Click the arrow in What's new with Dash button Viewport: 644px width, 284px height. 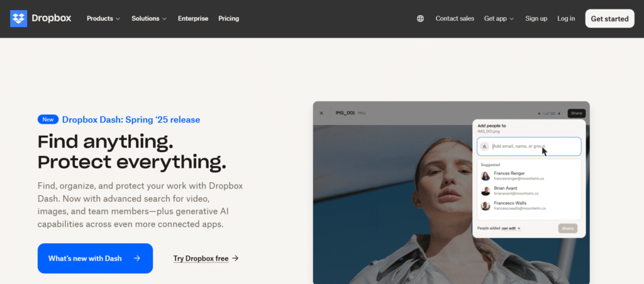click(x=137, y=258)
